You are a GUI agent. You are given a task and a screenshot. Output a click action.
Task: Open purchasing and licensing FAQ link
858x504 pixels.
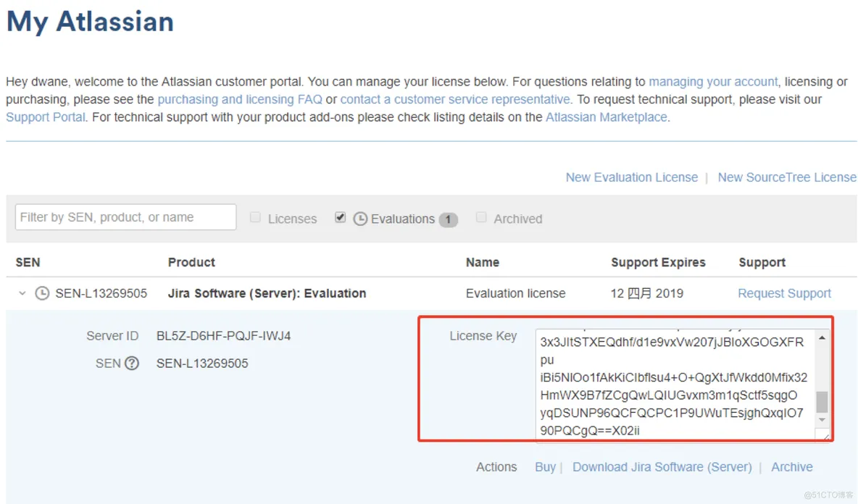(x=240, y=99)
